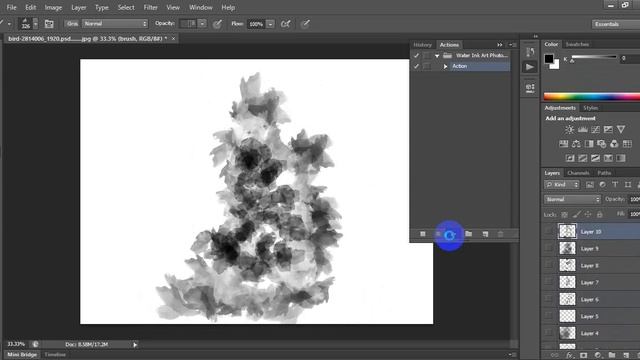Open the Brush Preset picker arrow
The image size is (640, 360).
pos(36,24)
